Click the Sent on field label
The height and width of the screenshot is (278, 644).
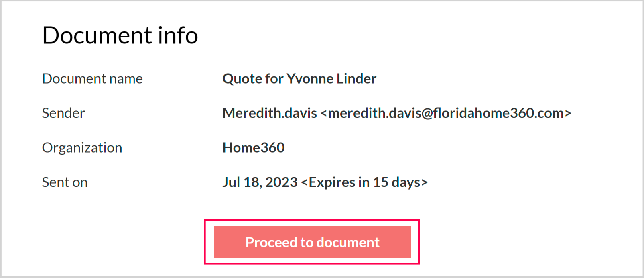65,182
